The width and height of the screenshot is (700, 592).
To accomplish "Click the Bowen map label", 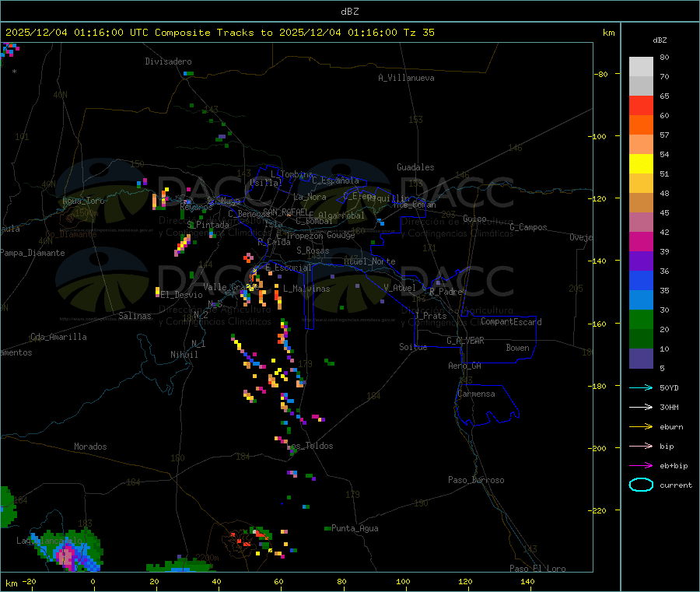I will (518, 348).
